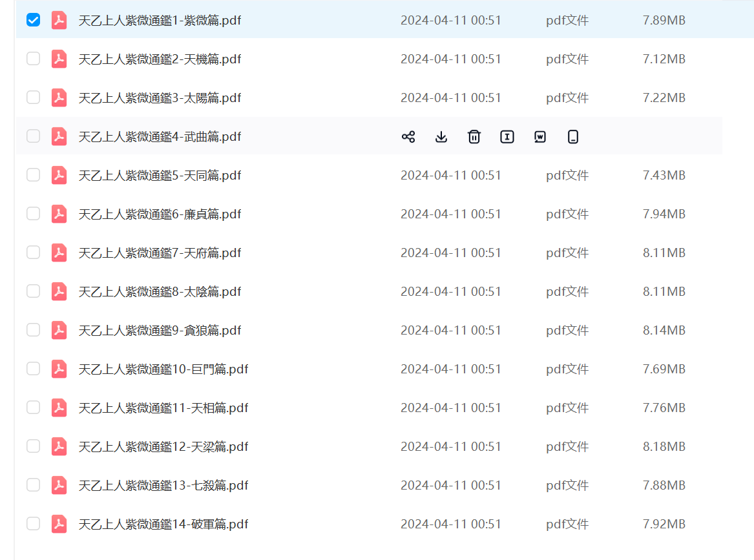Click the W convert icon for 武曲篇
Screen dimensions: 754x560
point(540,136)
